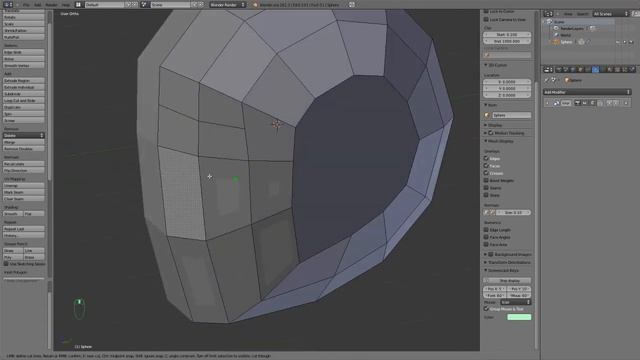The height and width of the screenshot is (360, 640).
Task: Click the Smooth shading button
Action: pyautogui.click(x=13, y=214)
